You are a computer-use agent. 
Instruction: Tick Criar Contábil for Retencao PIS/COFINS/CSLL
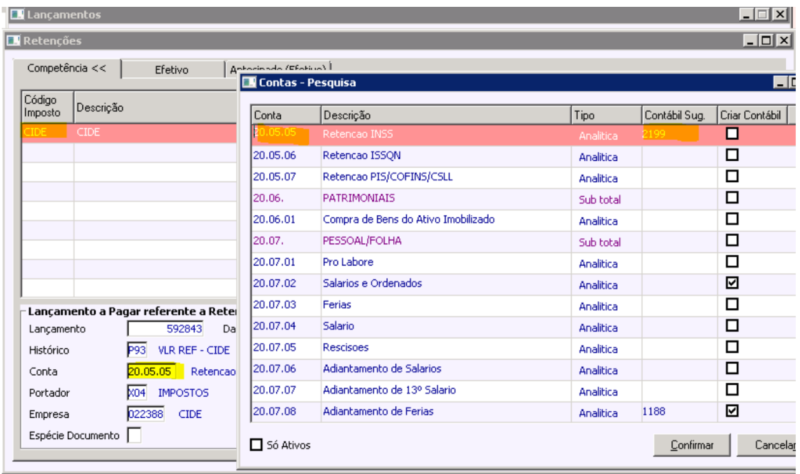tap(732, 177)
